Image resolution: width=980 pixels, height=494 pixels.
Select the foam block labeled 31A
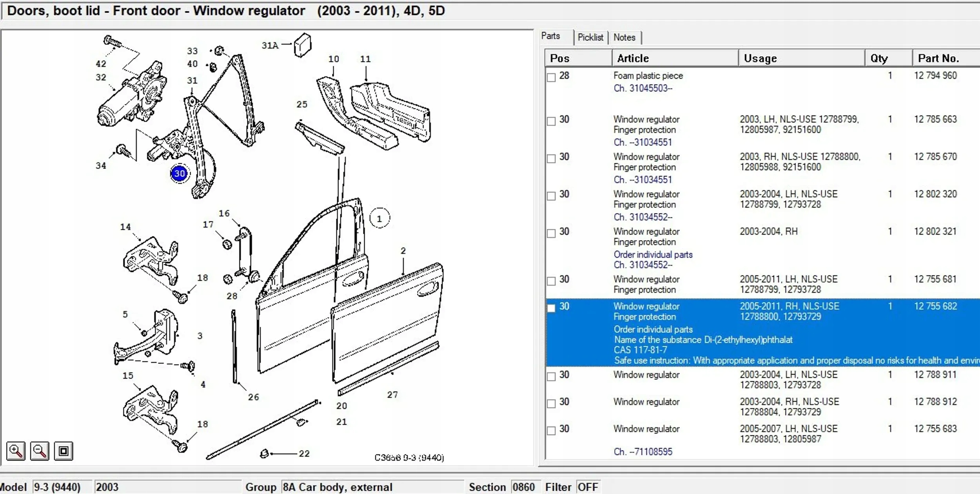303,46
